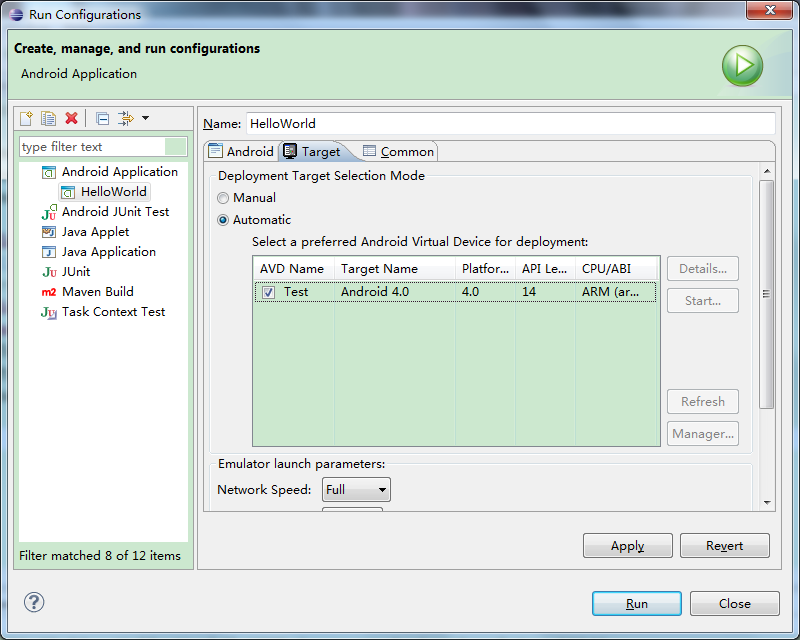
Task: Open the Network Speed dropdown
Action: [356, 490]
